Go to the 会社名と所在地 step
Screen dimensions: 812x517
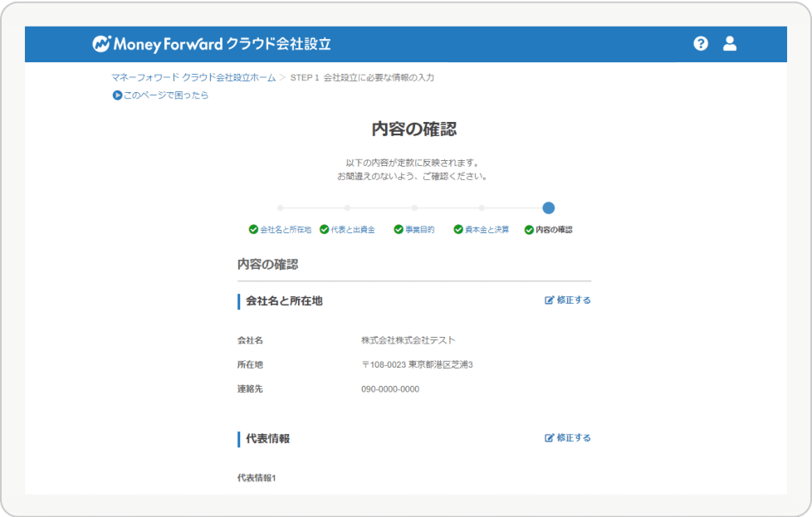tap(286, 230)
